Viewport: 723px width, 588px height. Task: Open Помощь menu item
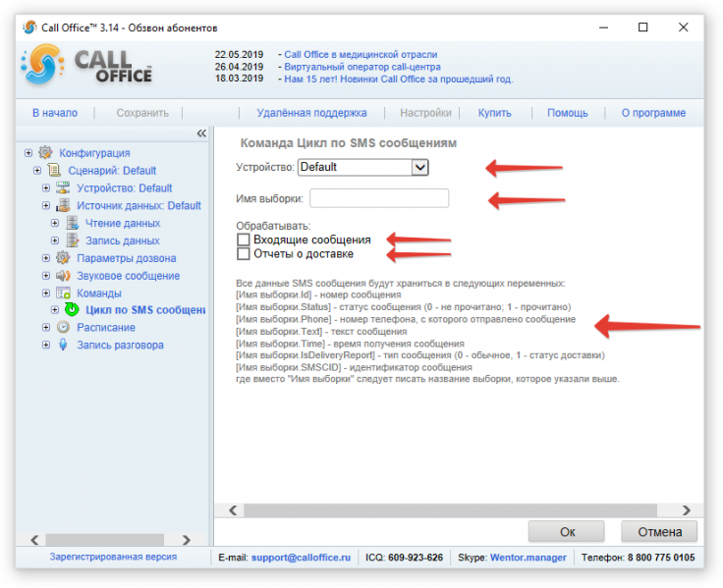coord(568,113)
